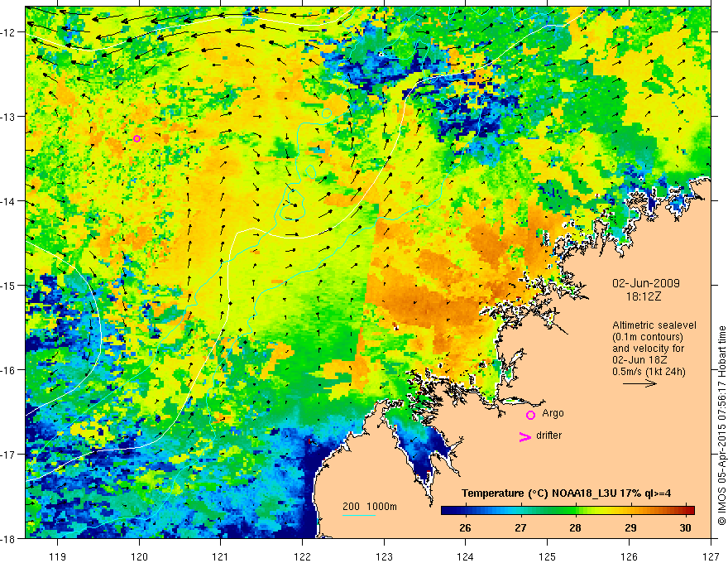The image size is (728, 563).
Task: Click latitude axis label '-14'
Action: pos(8,201)
